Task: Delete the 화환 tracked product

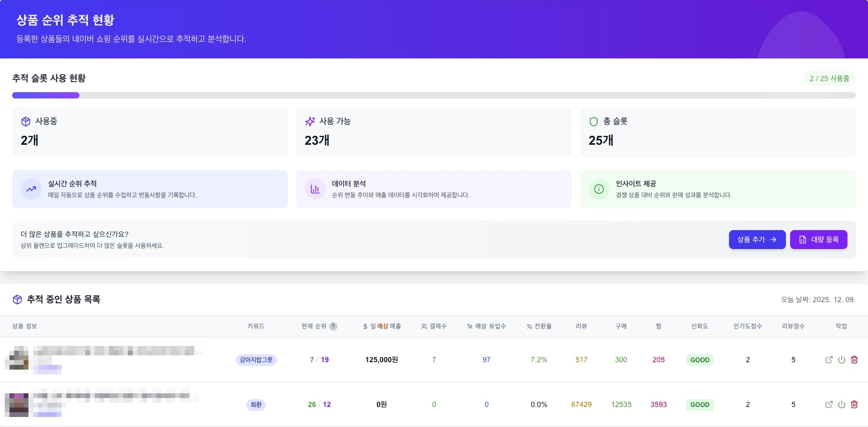Action: tap(854, 404)
